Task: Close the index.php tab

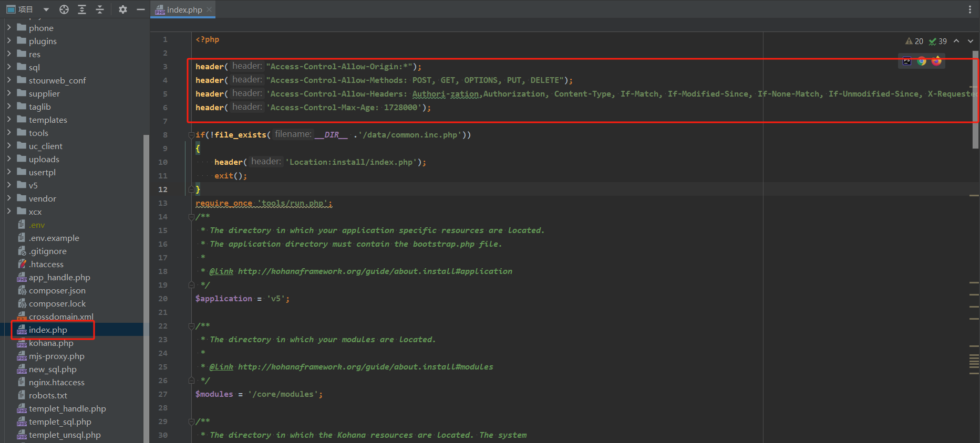Action: (x=210, y=9)
